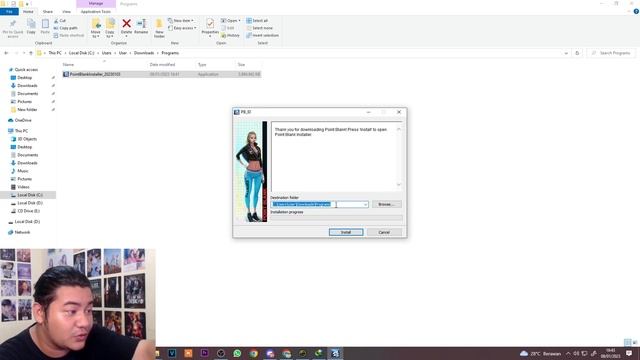Image resolution: width=640 pixels, height=360 pixels.
Task: Open Google Chrome from the taskbar
Action: pyautogui.click(x=253, y=353)
